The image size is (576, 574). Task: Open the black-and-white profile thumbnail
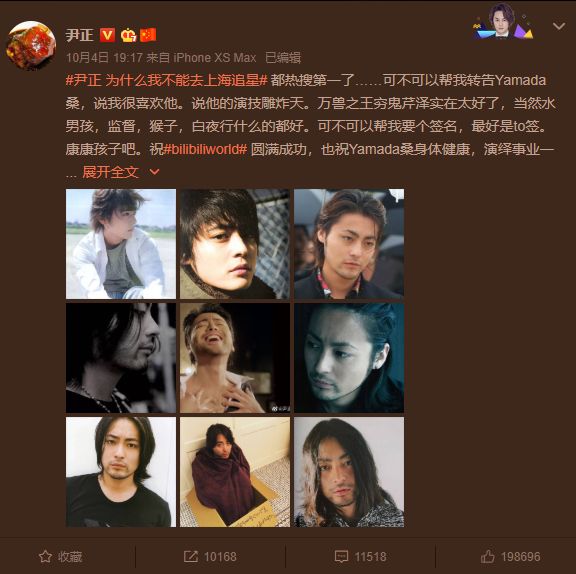point(121,358)
